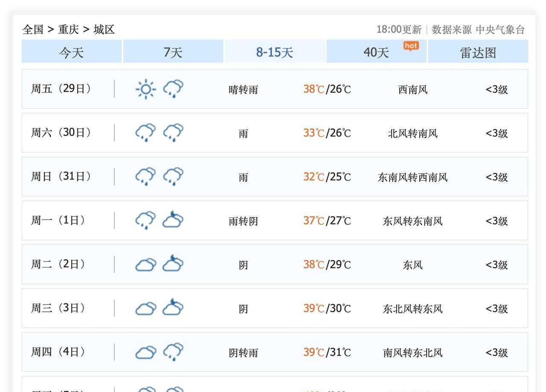Go to 全国 in the breadcrumb
The height and width of the screenshot is (392, 546).
pyautogui.click(x=33, y=29)
